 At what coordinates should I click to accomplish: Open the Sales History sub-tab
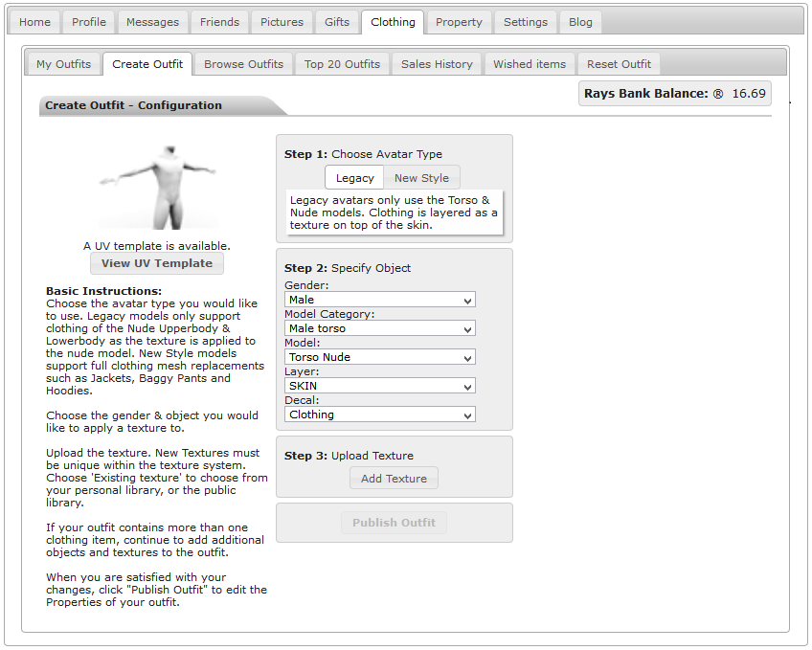pyautogui.click(x=437, y=64)
